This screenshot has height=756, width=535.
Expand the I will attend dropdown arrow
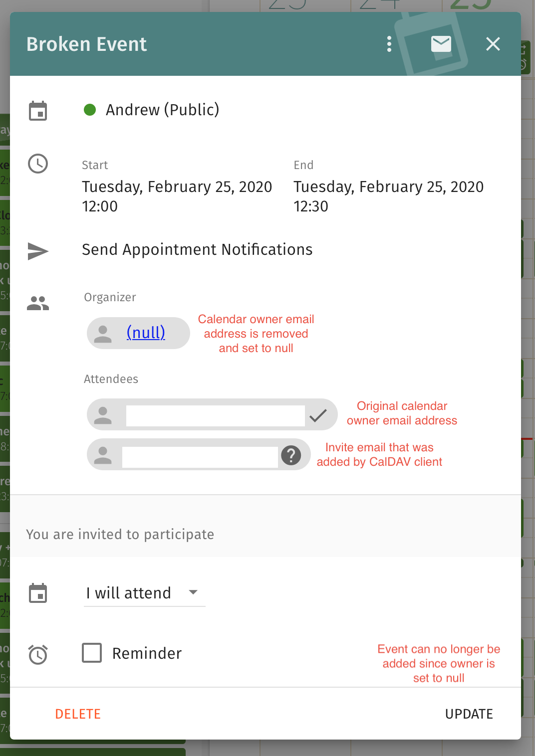coord(193,592)
